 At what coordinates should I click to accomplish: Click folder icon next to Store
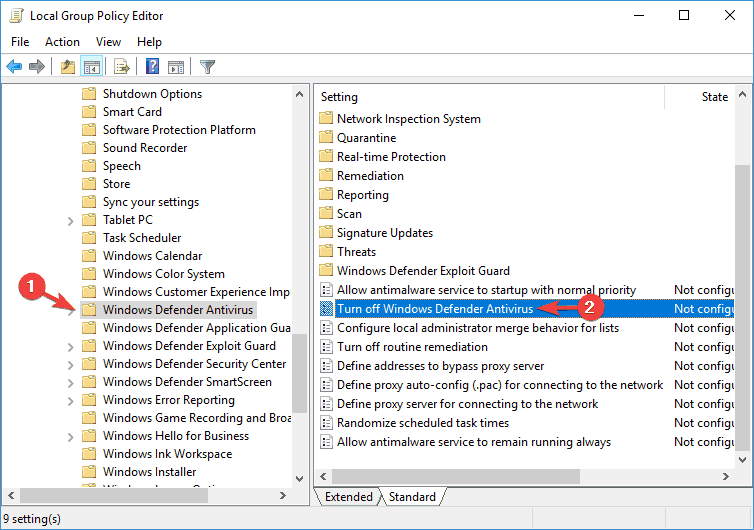tap(89, 184)
